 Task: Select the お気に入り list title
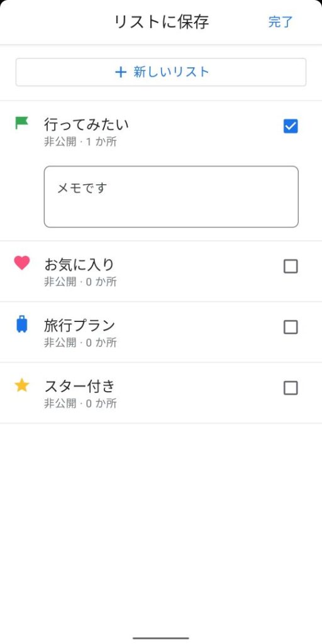coord(79,265)
